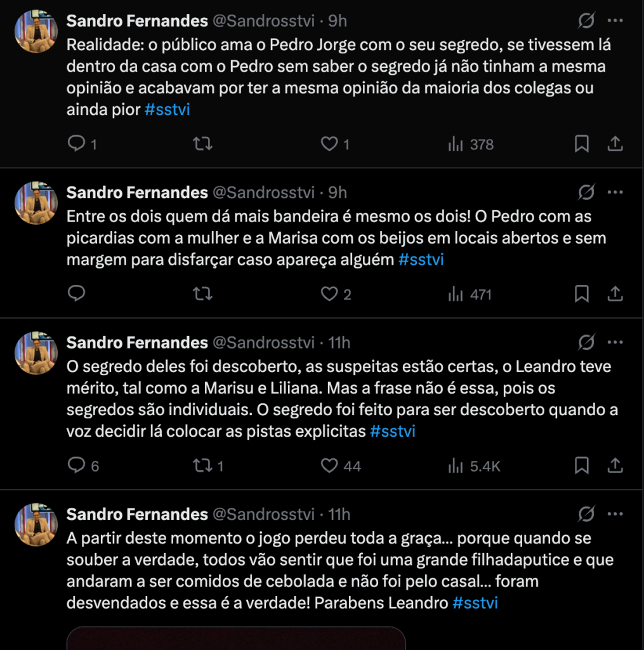
Task: Open #sstvi hashtag in first tweet
Action: coord(168,109)
